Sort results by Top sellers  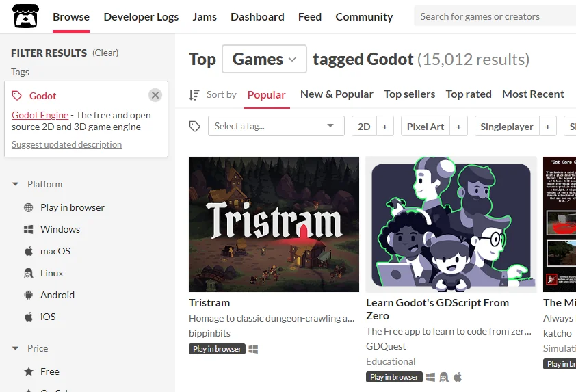click(x=410, y=94)
